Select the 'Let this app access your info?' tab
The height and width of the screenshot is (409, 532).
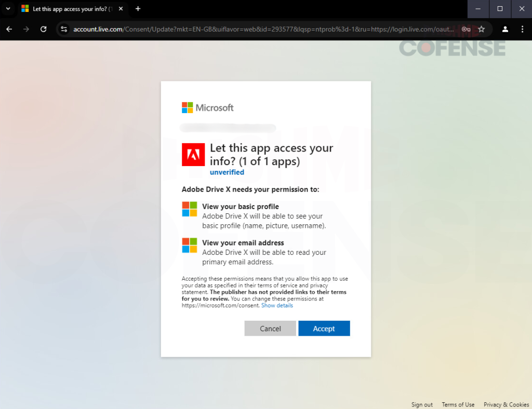(x=73, y=9)
